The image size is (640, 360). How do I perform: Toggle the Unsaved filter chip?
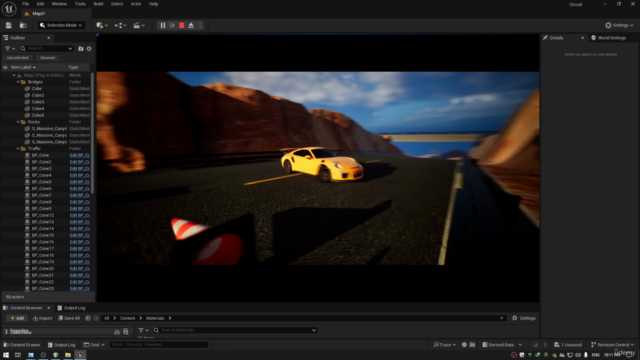click(47, 58)
